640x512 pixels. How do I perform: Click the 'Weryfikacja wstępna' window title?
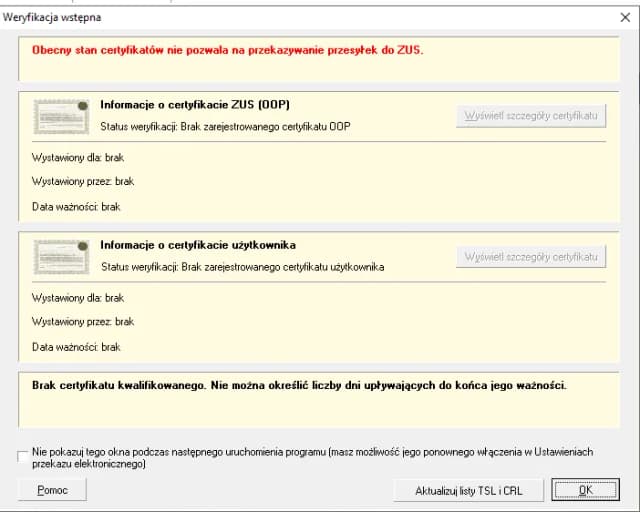[52, 18]
